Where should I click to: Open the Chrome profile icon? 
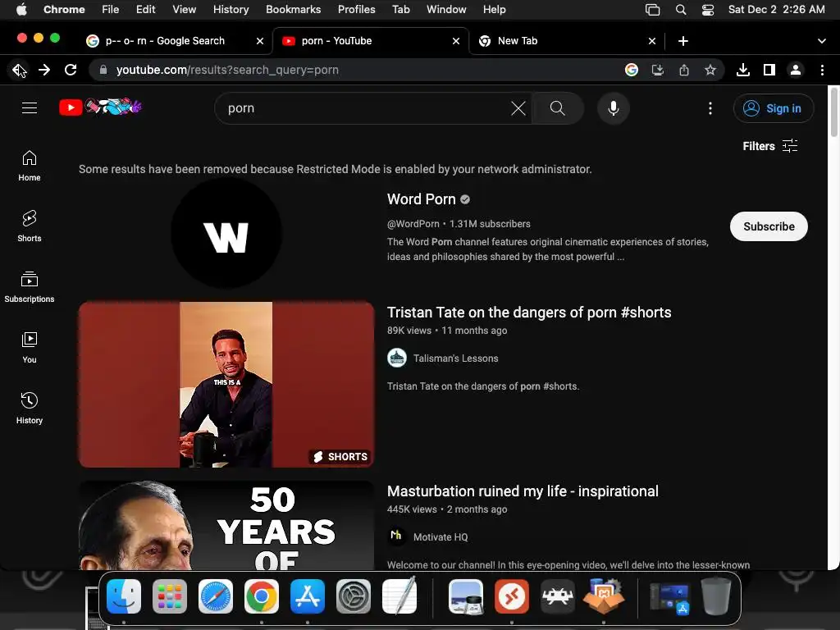click(796, 70)
